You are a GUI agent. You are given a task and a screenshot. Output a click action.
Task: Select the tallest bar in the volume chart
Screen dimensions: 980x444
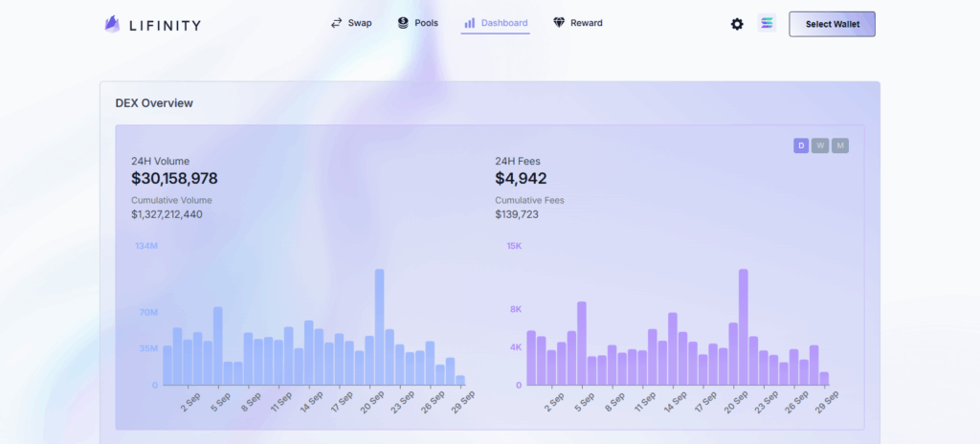pos(379,326)
